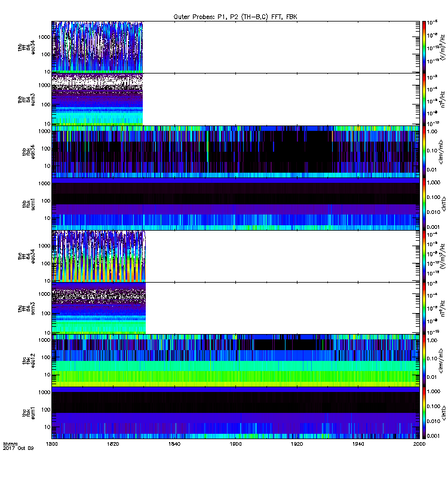Click the thc fbk edc12 filter bank spectrogram
Image resolution: width=448 pixels, height=478 pixels.
(x=235, y=361)
